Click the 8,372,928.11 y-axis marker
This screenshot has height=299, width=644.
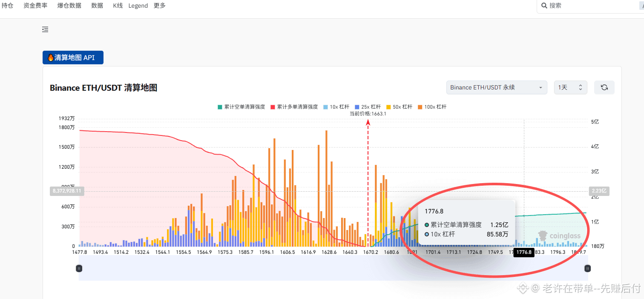pyautogui.click(x=67, y=191)
